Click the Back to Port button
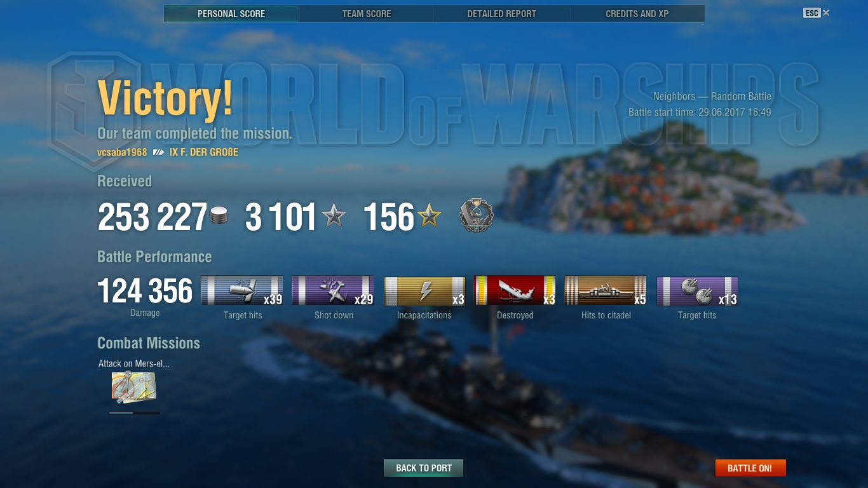The width and height of the screenshot is (868, 488). click(424, 468)
